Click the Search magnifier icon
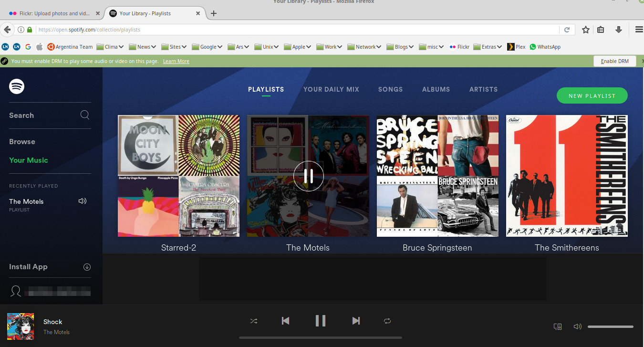The height and width of the screenshot is (347, 644). (85, 115)
